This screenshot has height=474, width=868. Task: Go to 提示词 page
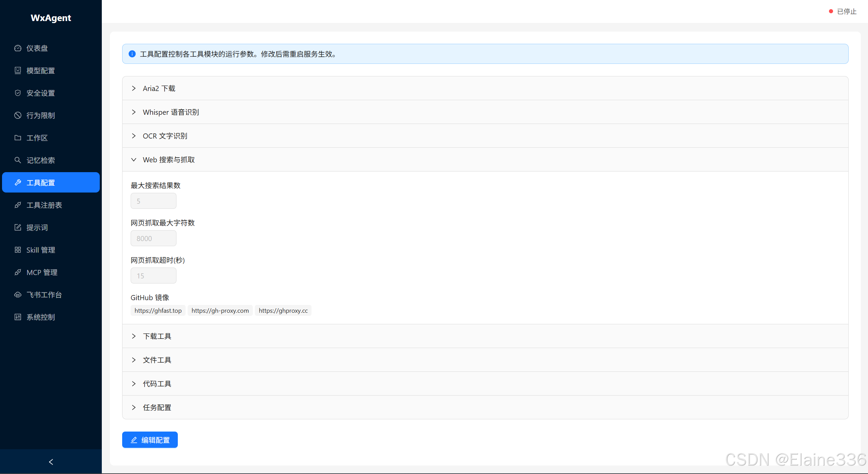point(51,227)
